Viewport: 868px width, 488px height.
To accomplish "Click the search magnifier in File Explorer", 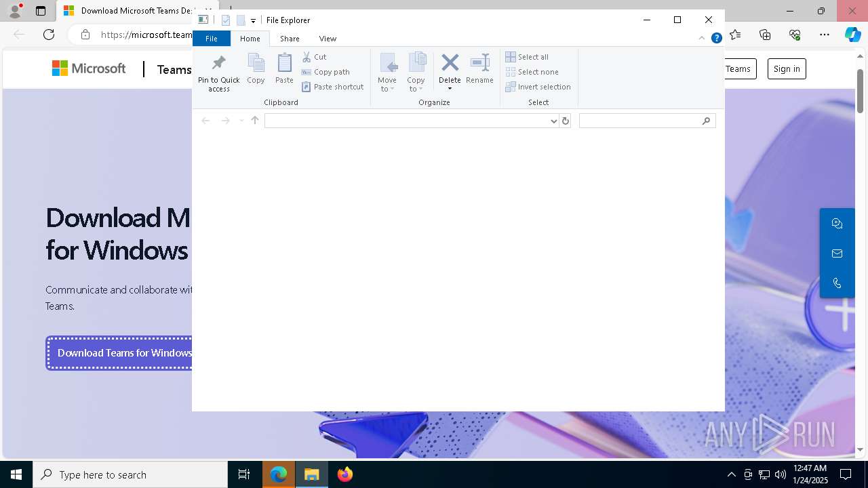I will pos(707,121).
